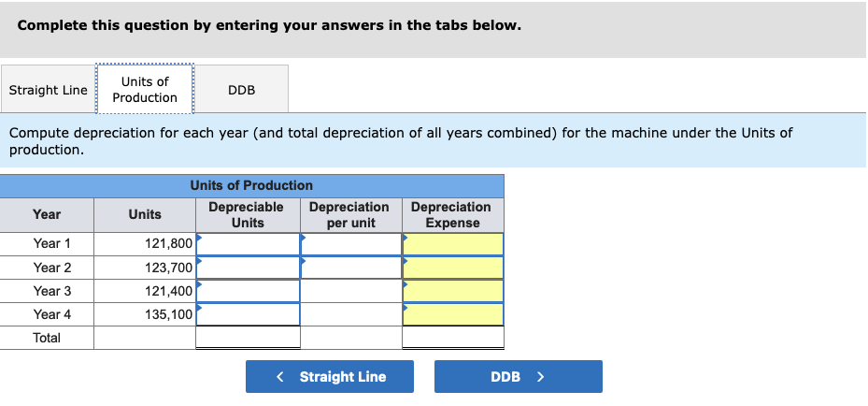Select the Total Depreciable Units cell
Image resolution: width=868 pixels, height=406 pixels.
pos(248,338)
